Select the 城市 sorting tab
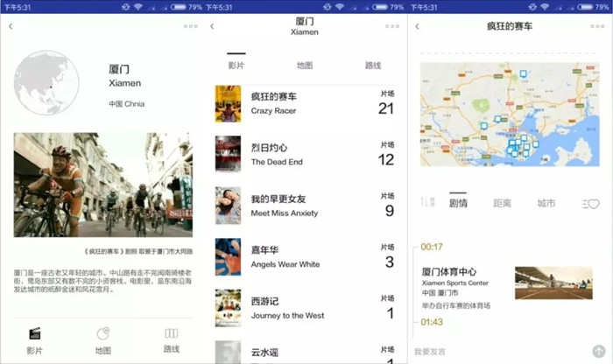Viewport: 613px width, 364px height. coord(546,203)
